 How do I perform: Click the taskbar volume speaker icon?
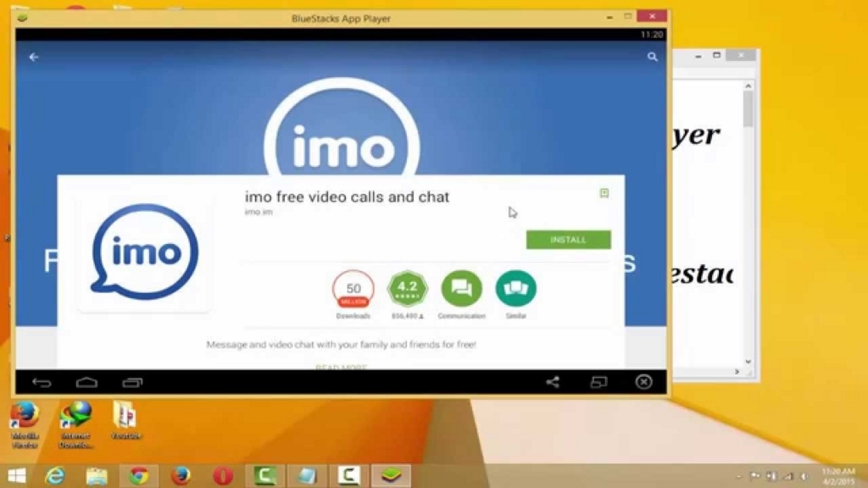pos(805,476)
